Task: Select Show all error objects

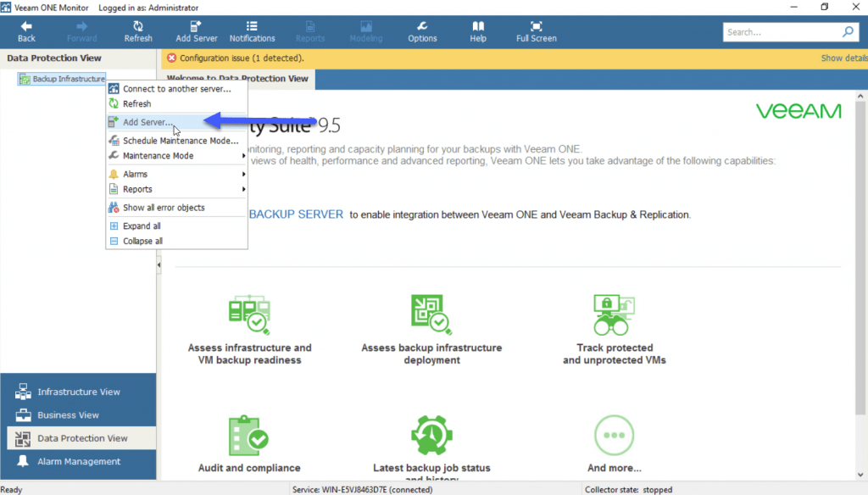Action: tap(164, 208)
